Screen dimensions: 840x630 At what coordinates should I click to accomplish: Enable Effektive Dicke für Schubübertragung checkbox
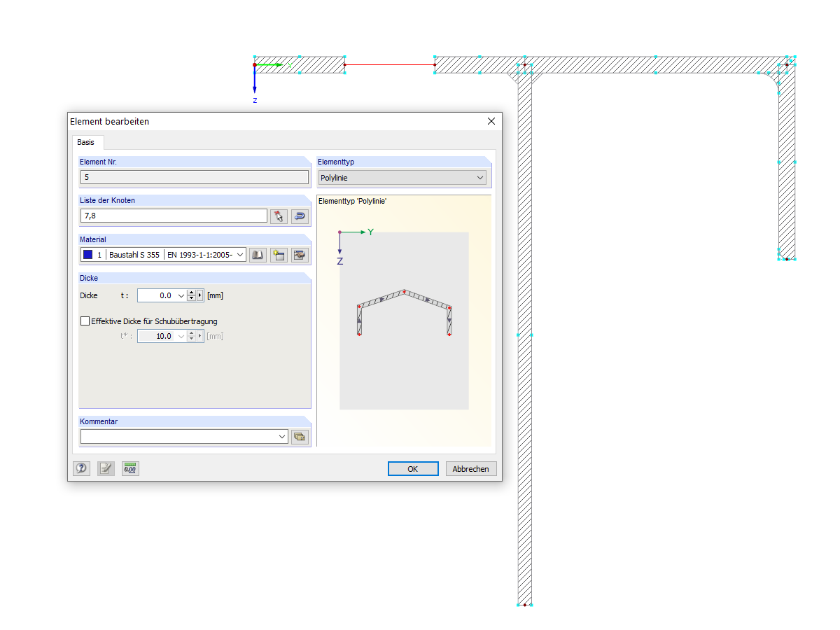coord(85,321)
